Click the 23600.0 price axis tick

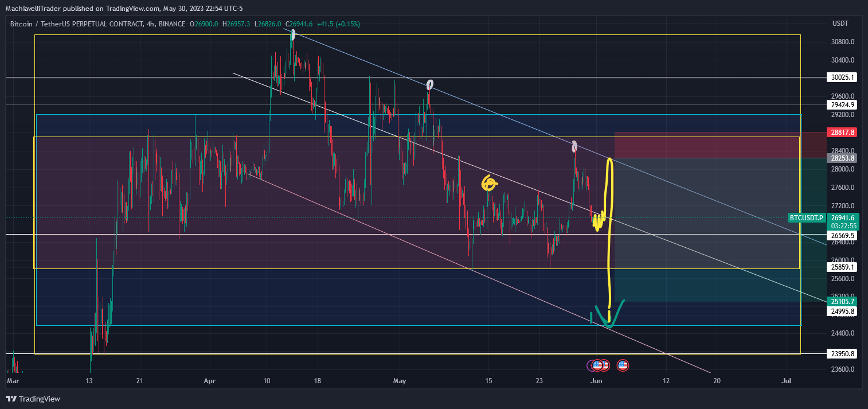(x=842, y=369)
